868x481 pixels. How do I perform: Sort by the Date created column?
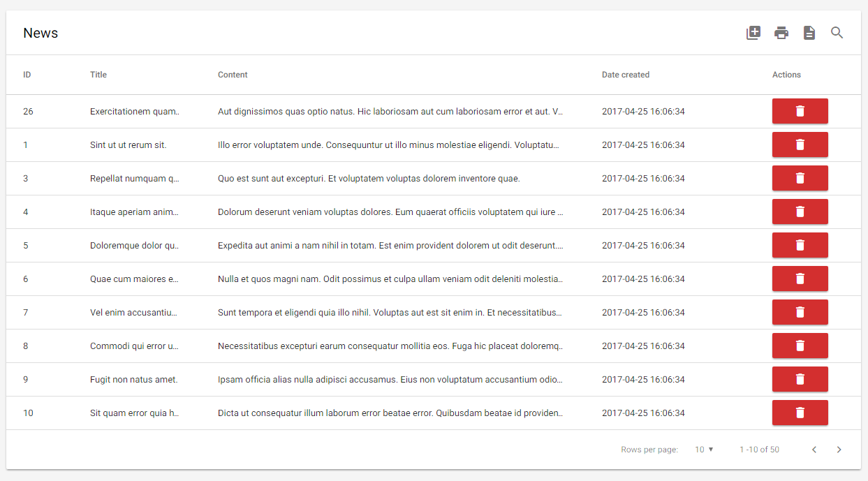point(625,75)
